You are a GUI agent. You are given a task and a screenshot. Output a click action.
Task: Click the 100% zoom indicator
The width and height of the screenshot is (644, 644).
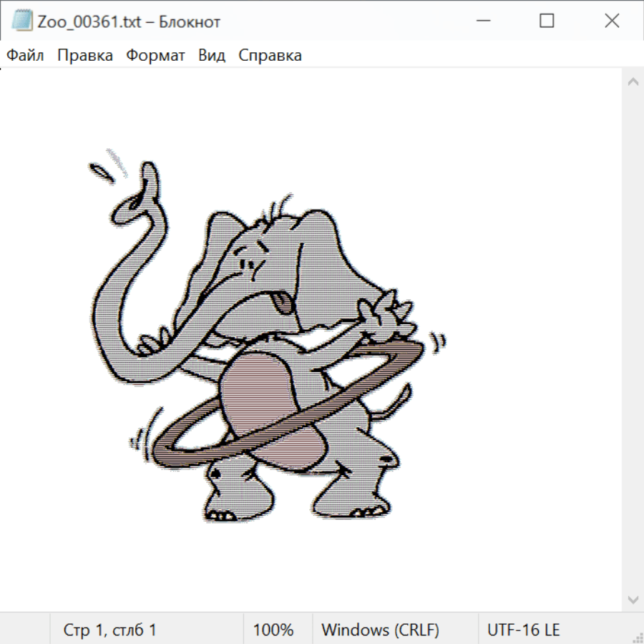tap(273, 630)
